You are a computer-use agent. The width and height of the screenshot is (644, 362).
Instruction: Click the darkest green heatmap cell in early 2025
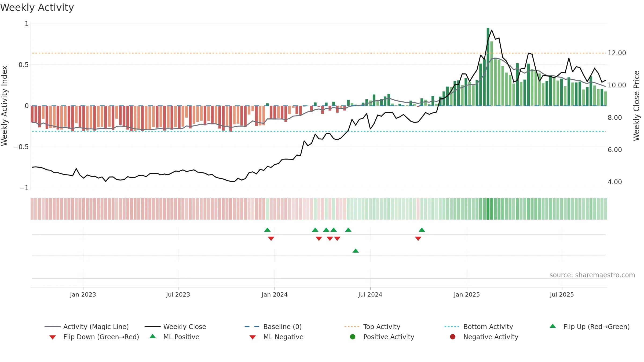(x=488, y=209)
